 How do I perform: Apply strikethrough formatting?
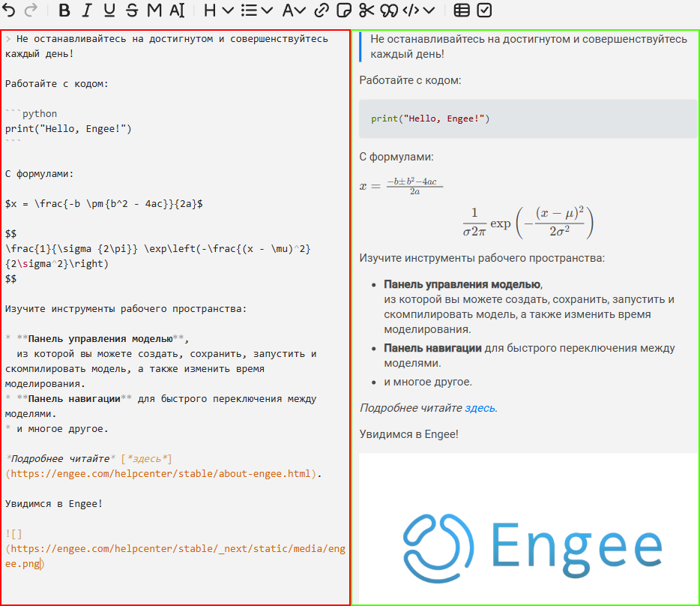click(132, 10)
